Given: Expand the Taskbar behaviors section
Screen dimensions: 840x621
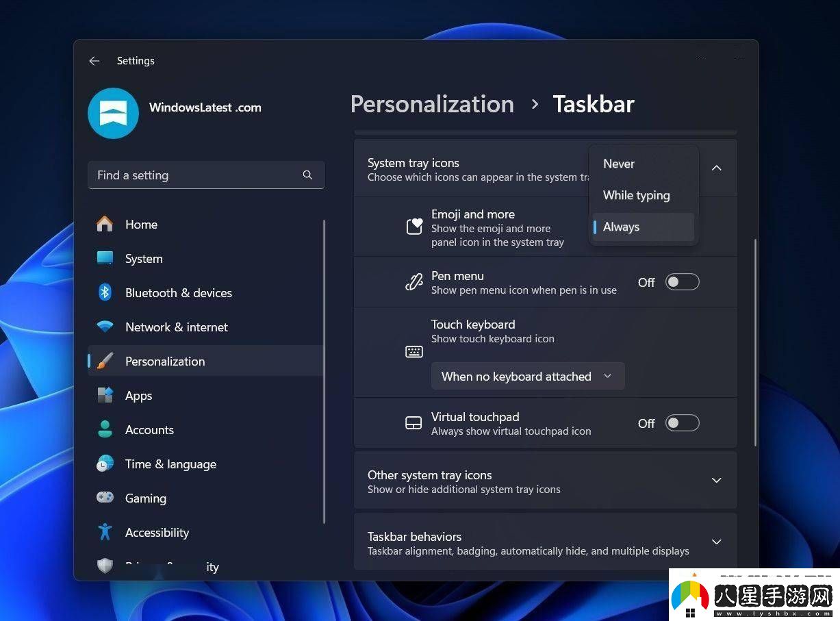Looking at the screenshot, I should tap(716, 542).
